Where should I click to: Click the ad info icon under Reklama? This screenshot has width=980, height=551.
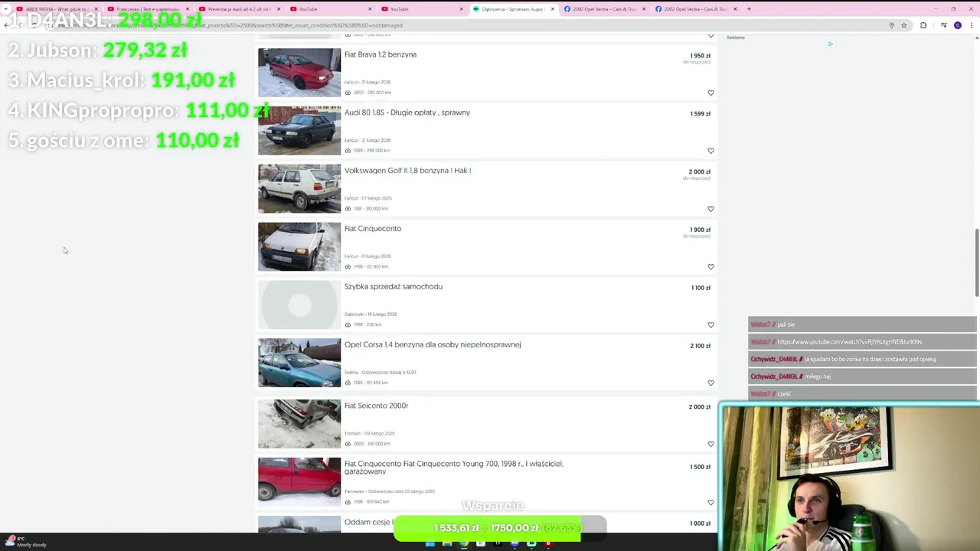tap(830, 44)
